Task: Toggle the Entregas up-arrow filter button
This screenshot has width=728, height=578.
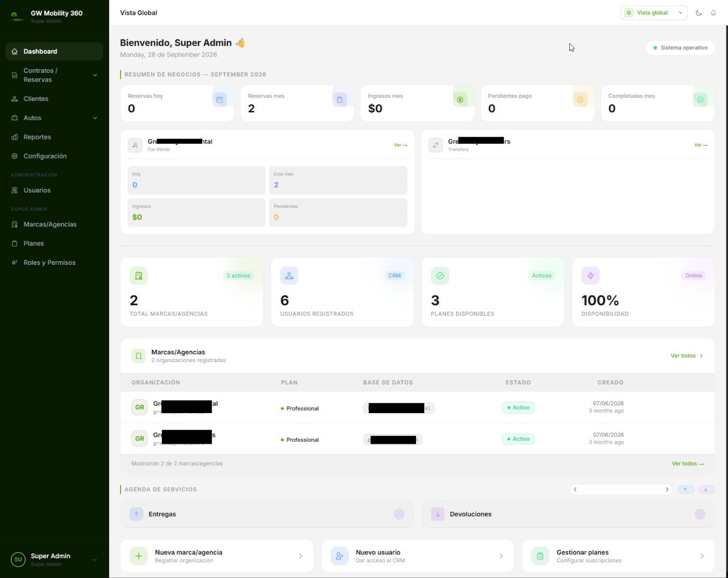Action: (686, 490)
